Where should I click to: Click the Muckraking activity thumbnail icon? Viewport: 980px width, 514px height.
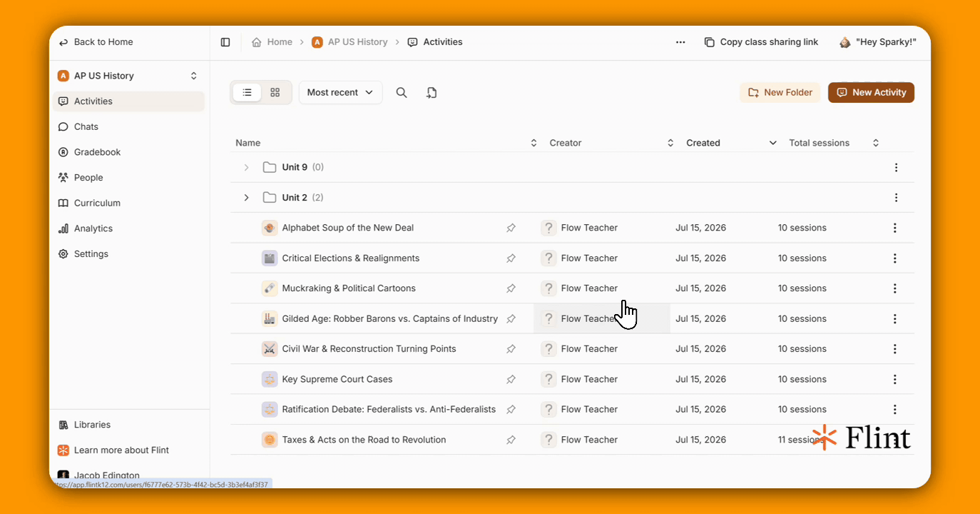click(270, 288)
